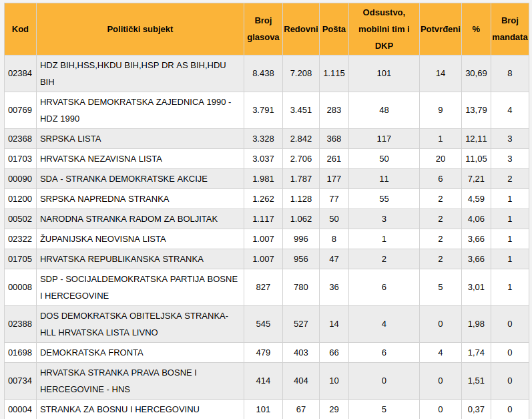Image resolution: width=532 pixels, height=419 pixels.
Task: Click the Odsustvo, mobilni tim i DKP header
Action: [x=384, y=29]
